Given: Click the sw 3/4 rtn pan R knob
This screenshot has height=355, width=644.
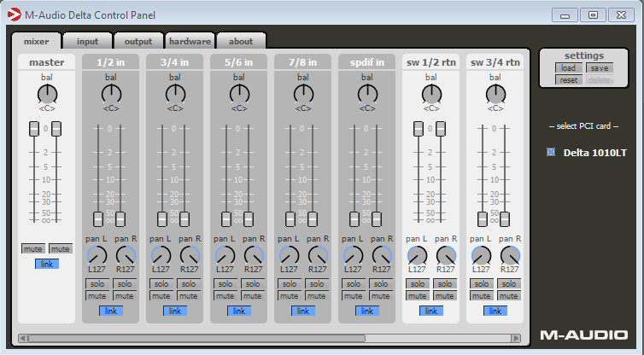Looking at the screenshot, I should [x=510, y=255].
